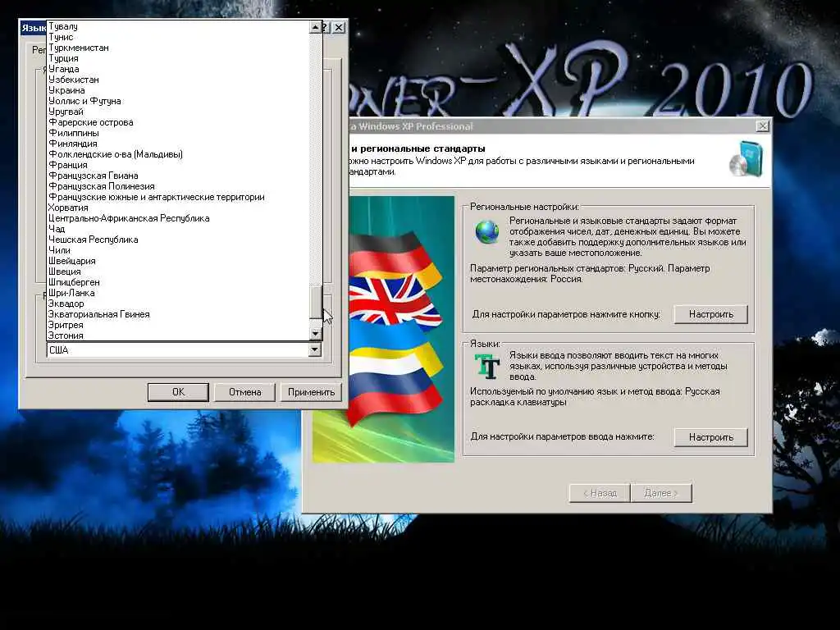Click the list scrollbar up arrow

tap(316, 27)
